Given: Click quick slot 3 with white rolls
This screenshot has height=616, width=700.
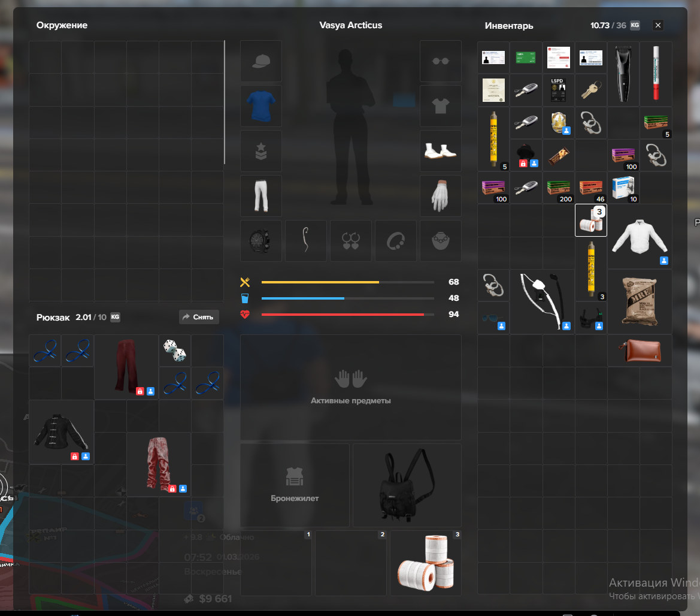Looking at the screenshot, I should tap(426, 563).
